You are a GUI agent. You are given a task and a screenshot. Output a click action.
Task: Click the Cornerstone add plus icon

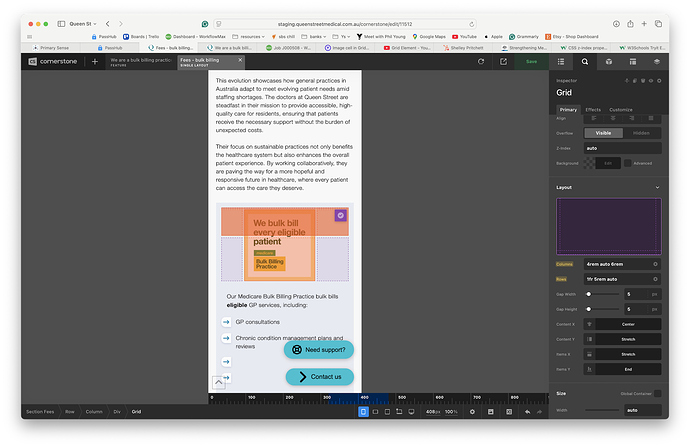[95, 61]
